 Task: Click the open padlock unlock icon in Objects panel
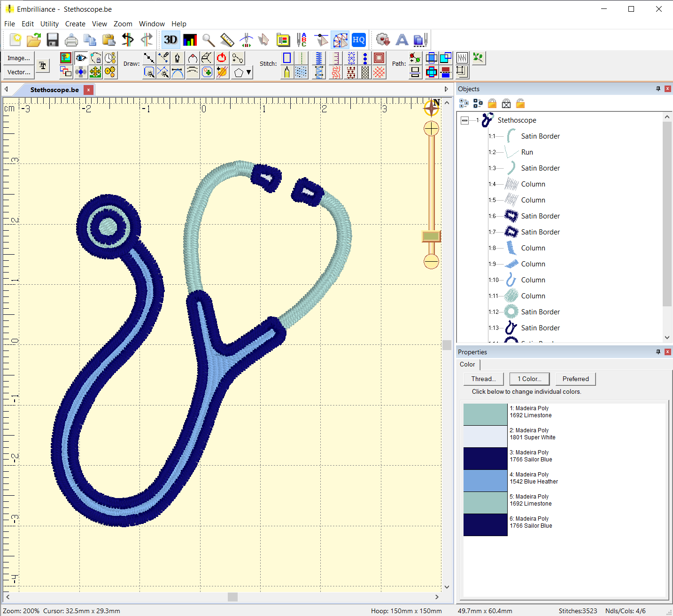[x=520, y=103]
